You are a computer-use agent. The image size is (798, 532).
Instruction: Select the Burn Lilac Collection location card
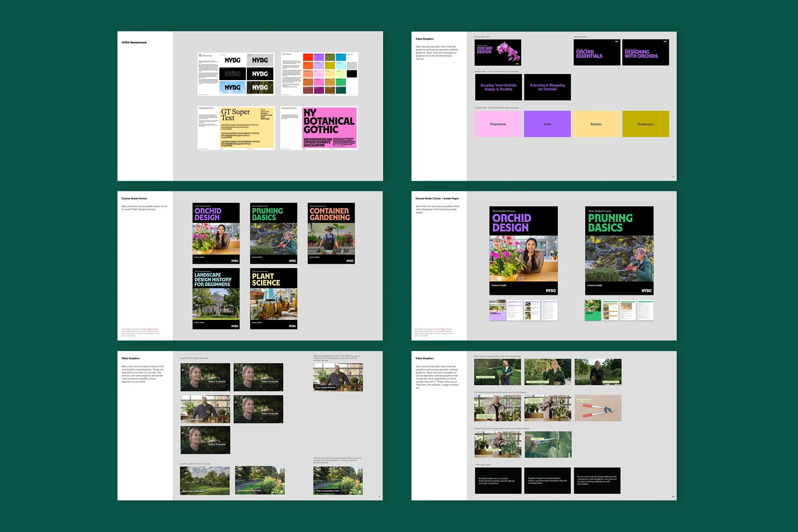[x=205, y=480]
